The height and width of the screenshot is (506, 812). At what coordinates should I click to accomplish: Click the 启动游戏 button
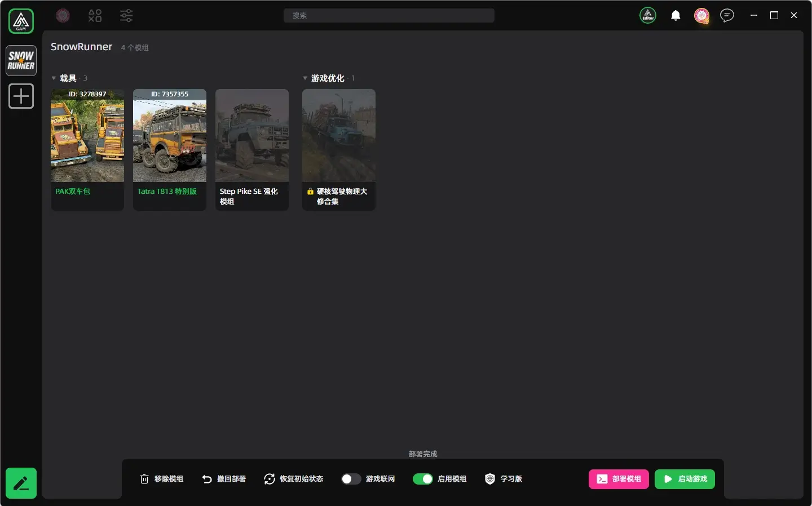[x=685, y=479]
